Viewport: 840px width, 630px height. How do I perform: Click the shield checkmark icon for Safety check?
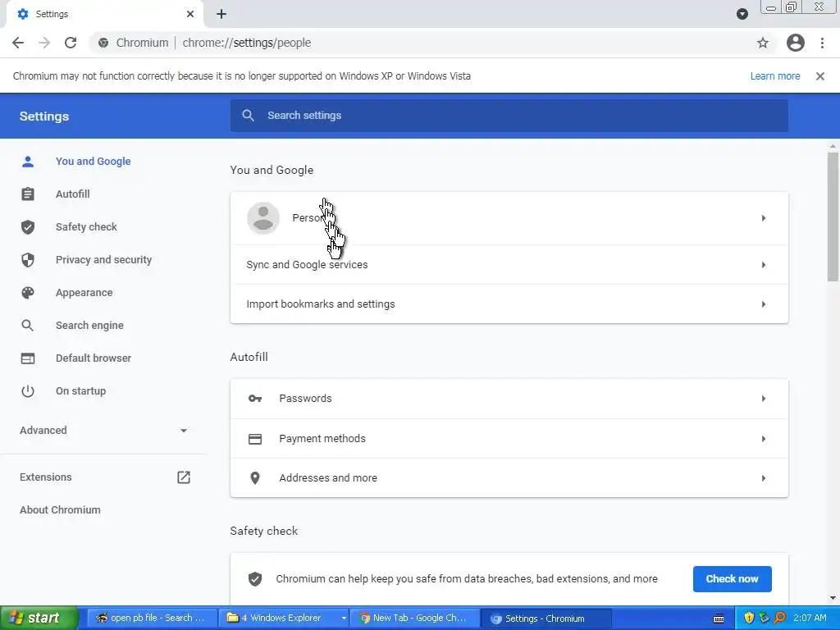coord(28,227)
